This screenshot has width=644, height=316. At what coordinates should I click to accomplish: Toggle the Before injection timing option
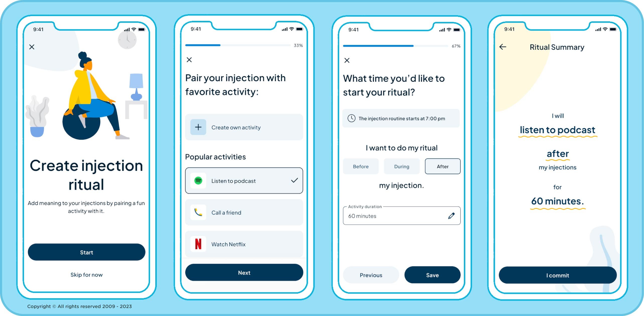[361, 167]
